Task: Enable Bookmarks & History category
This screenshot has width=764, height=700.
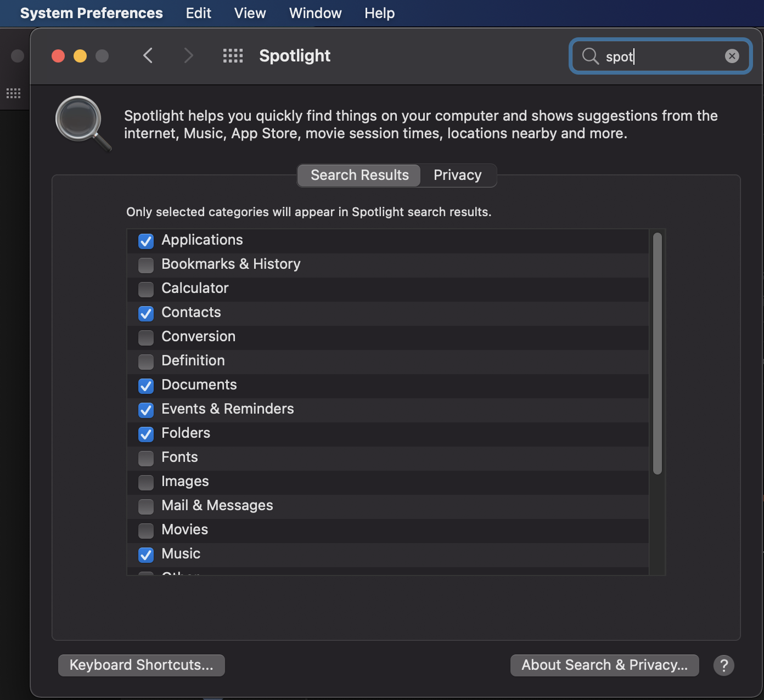Action: [146, 265]
